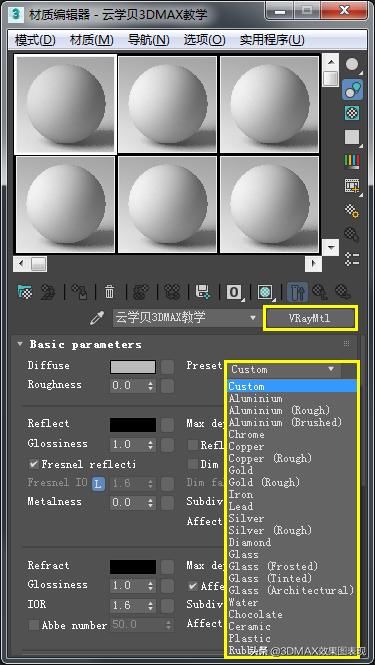Viewport: 375px width, 665px height.
Task: Click the Sample Type sphere icon
Action: [352, 65]
